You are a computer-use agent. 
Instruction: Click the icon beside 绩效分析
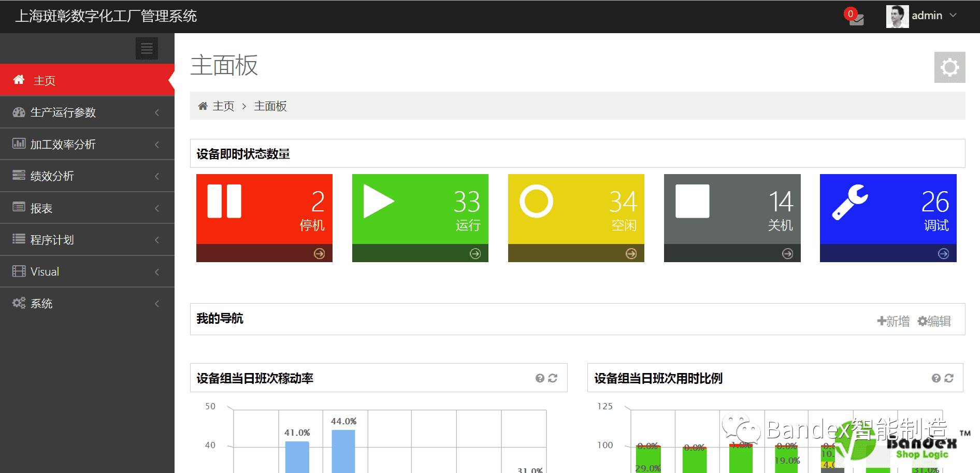19,175
